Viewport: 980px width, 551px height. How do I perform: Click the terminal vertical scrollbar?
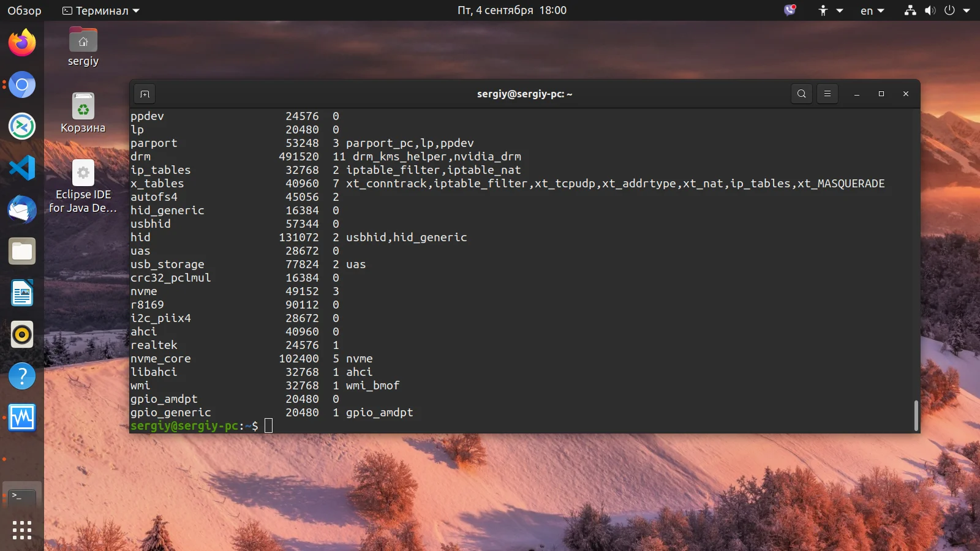point(916,416)
